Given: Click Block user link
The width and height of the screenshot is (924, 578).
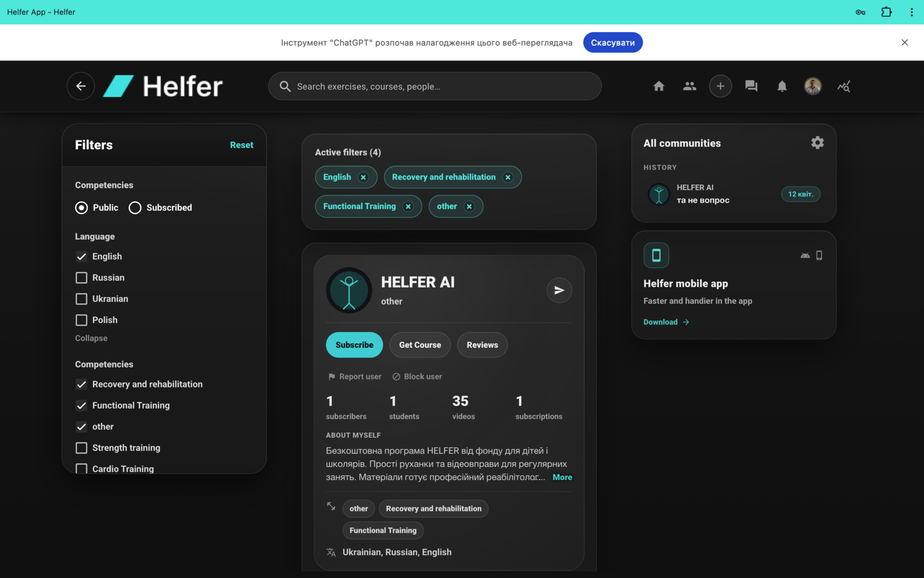Looking at the screenshot, I should click(x=417, y=377).
